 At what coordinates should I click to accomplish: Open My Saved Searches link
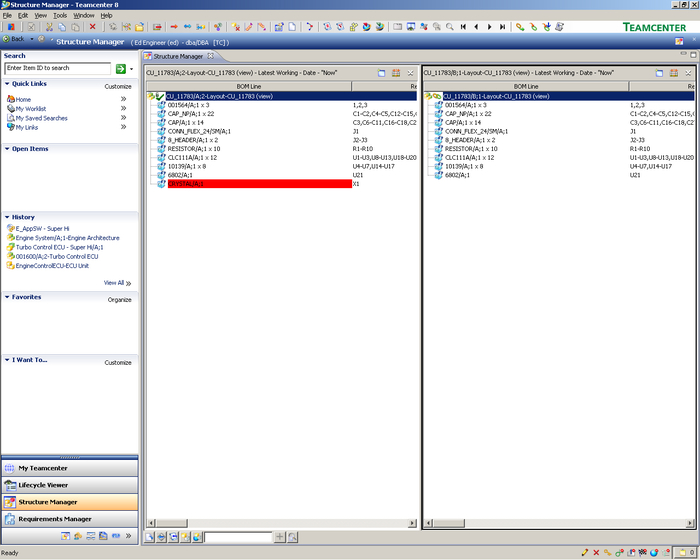42,118
